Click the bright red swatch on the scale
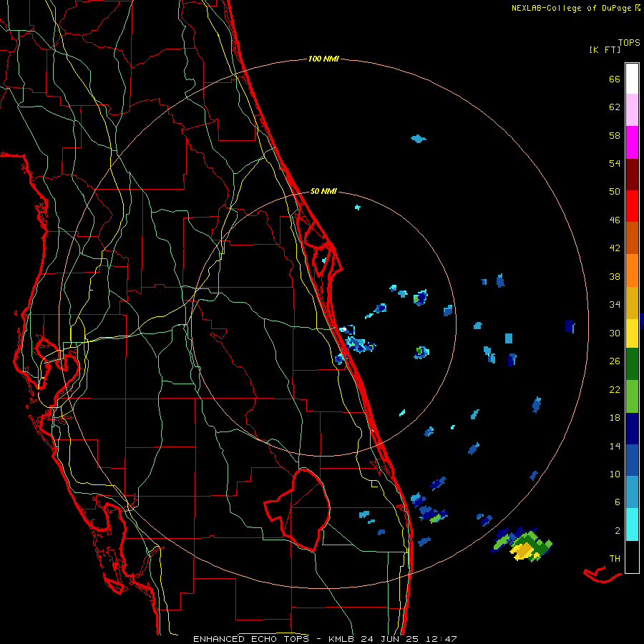Screen dimensions: 644x644 coord(632,206)
